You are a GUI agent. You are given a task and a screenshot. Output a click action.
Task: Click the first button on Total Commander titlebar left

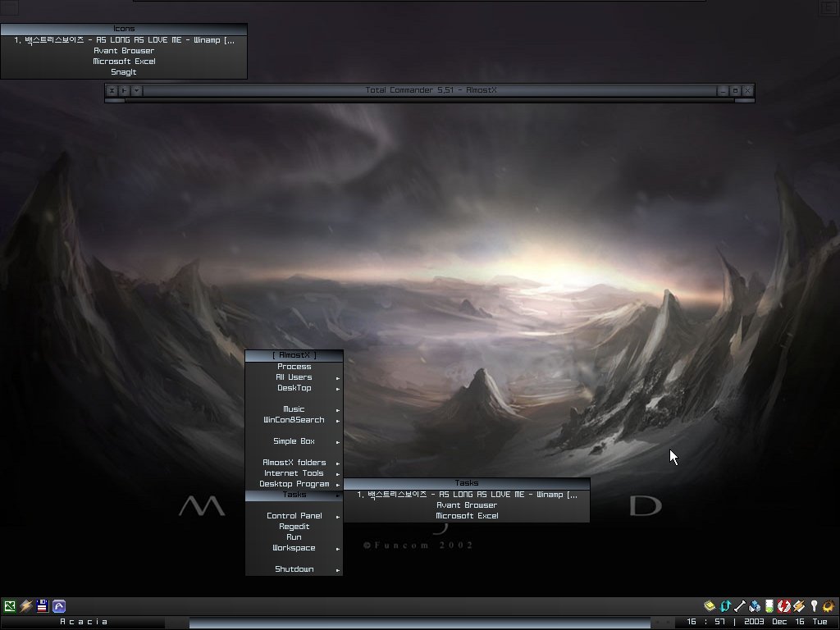tap(112, 90)
